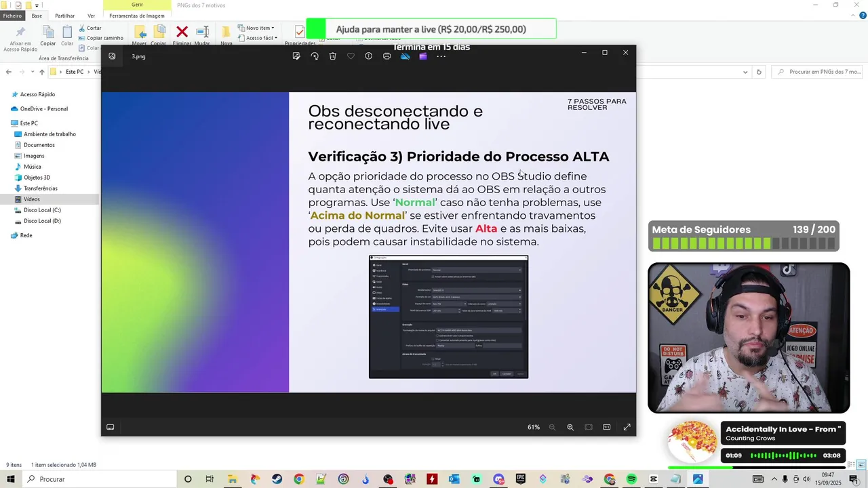Open the recent locations dropdown arrow
The height and width of the screenshot is (488, 868).
click(33, 72)
